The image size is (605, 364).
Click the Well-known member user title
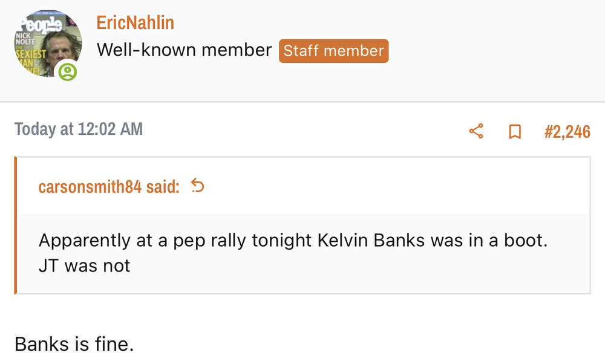(184, 50)
